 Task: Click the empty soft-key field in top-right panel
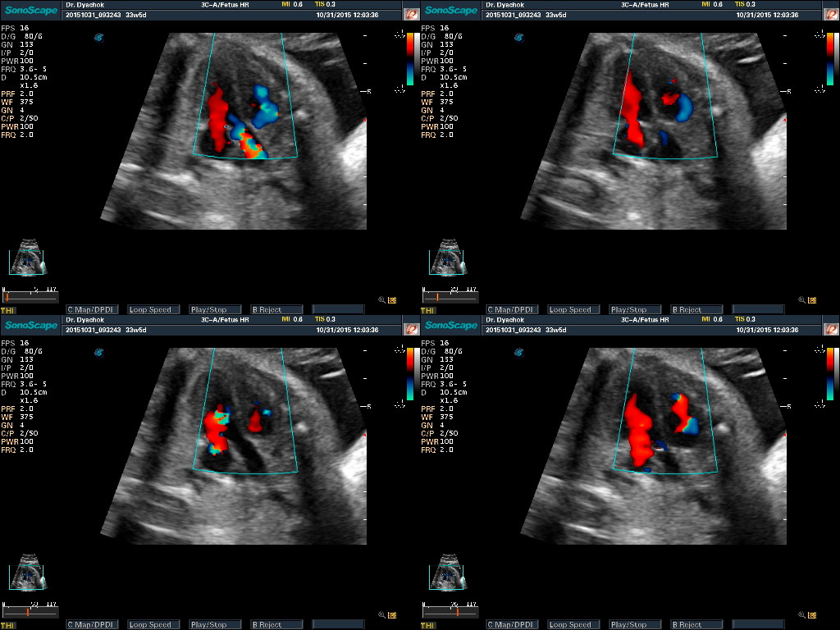758,310
